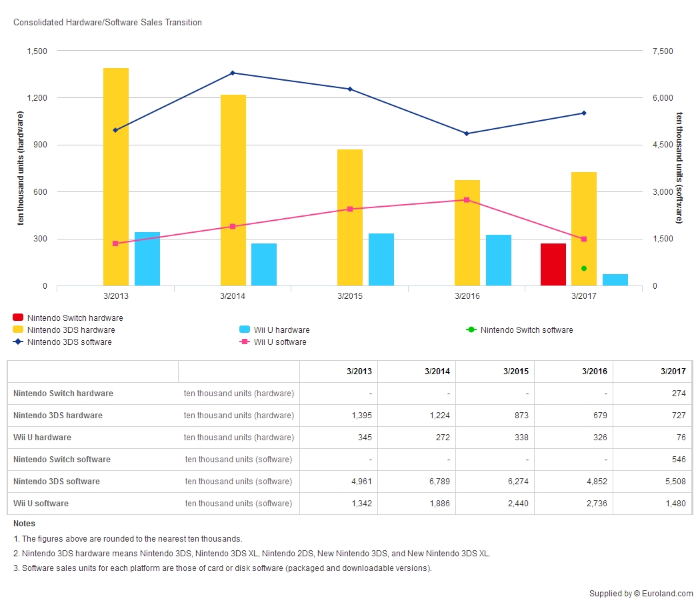The image size is (700, 605).
Task: Click the table cell showing 274
Action: coord(653,393)
